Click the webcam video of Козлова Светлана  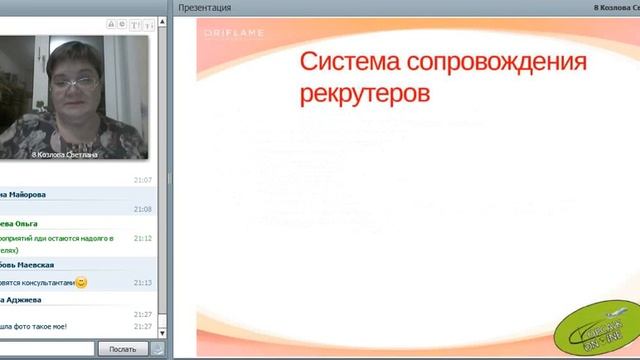(74, 97)
